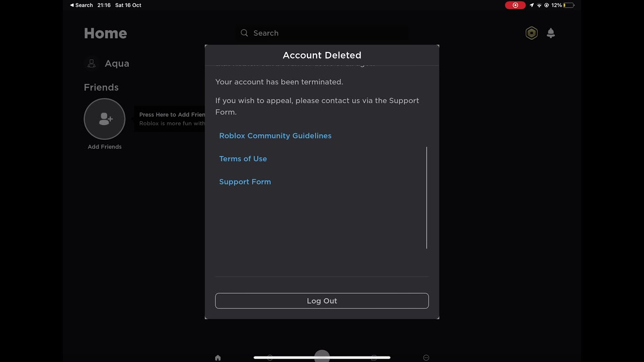Tap the 21:16 clock in status bar
The image size is (644, 362).
point(104,5)
